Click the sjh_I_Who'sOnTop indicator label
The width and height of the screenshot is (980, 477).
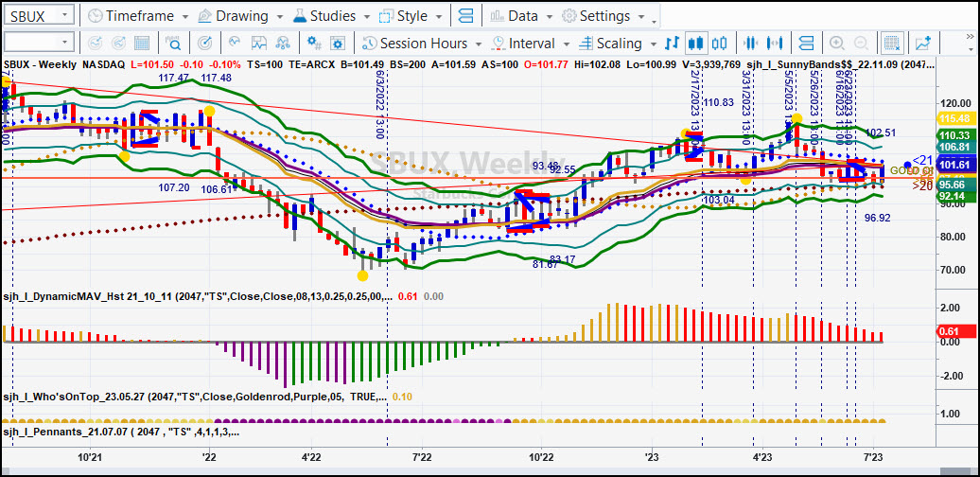(195, 397)
